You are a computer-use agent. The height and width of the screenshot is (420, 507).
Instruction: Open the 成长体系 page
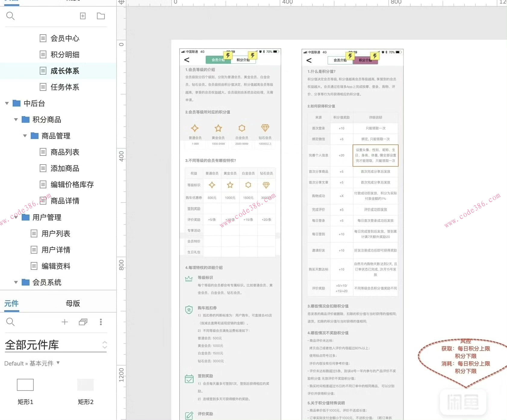point(65,71)
